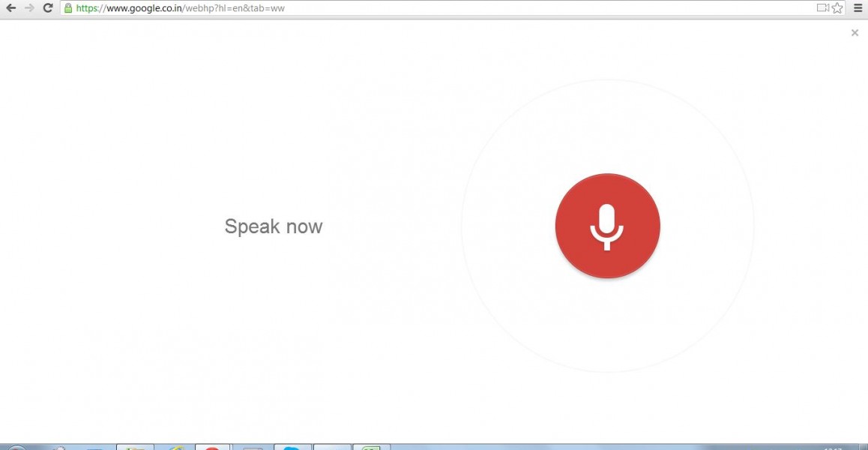Switch to the green taskbar application

click(371, 448)
